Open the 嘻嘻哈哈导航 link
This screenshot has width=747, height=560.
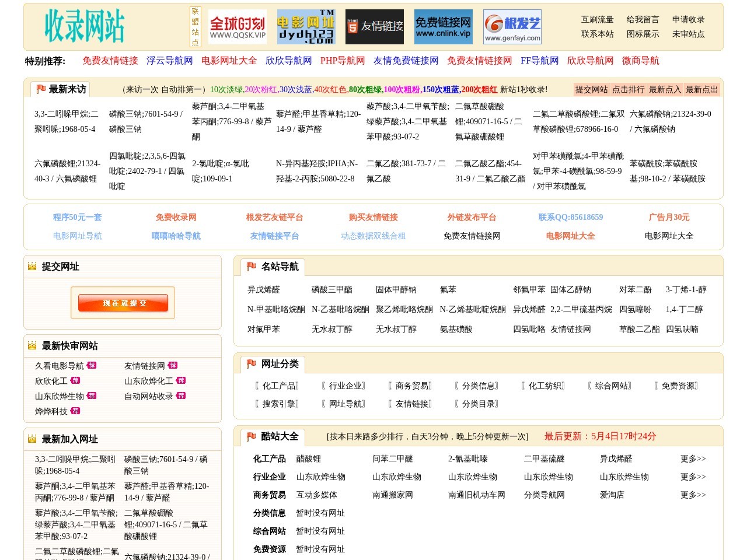176,236
